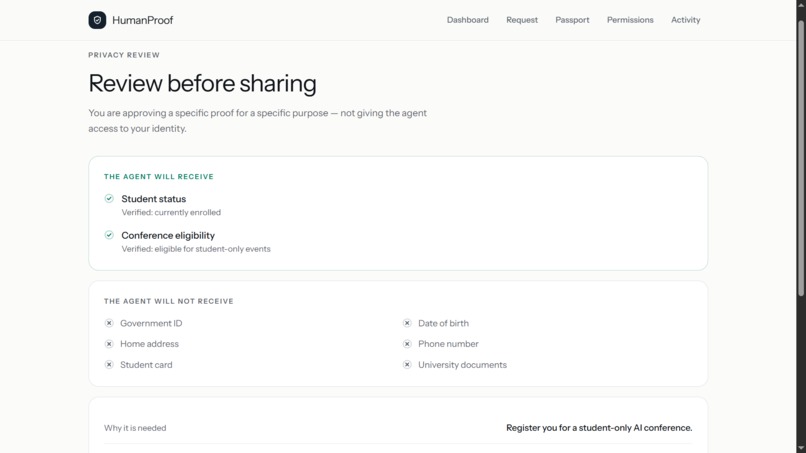Click the green check next to Student status

[109, 198]
